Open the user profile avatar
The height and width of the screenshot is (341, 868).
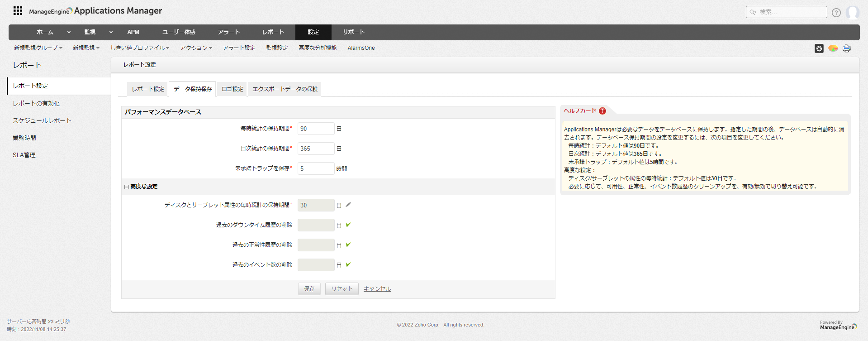tap(852, 12)
